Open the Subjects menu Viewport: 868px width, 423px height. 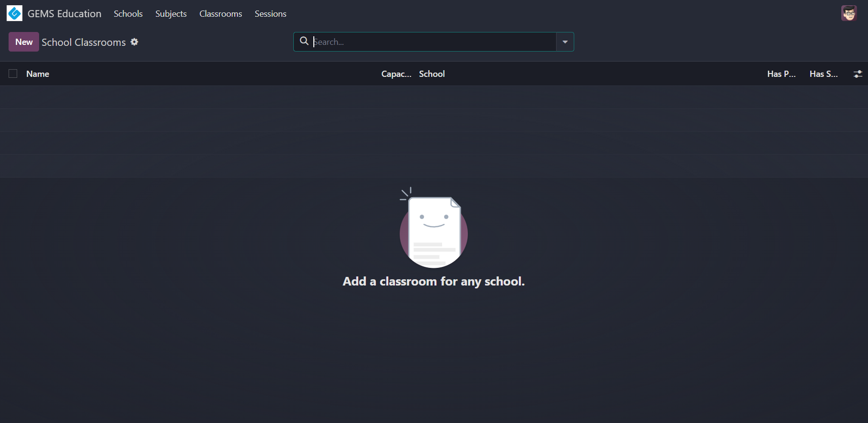pyautogui.click(x=171, y=14)
